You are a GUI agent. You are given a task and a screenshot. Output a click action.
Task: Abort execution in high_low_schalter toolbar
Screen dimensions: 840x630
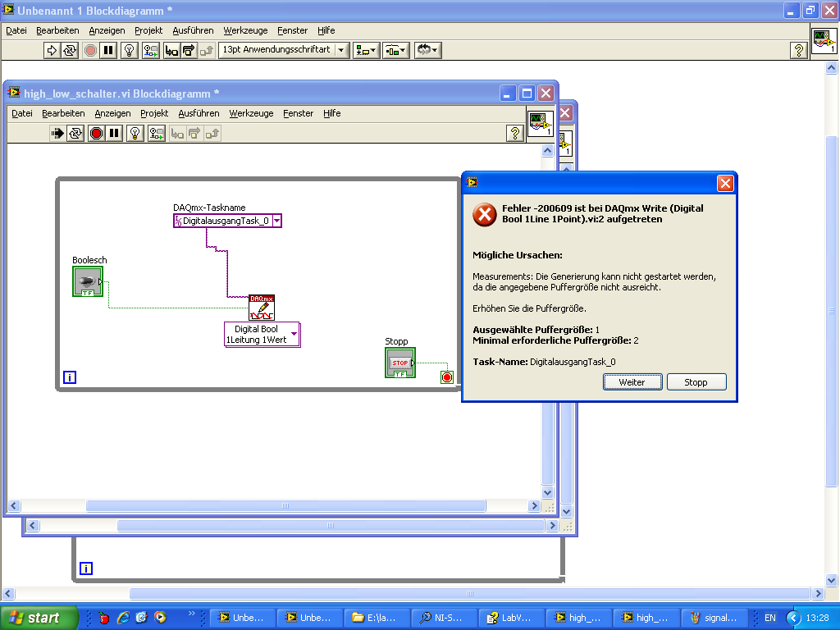pyautogui.click(x=97, y=134)
